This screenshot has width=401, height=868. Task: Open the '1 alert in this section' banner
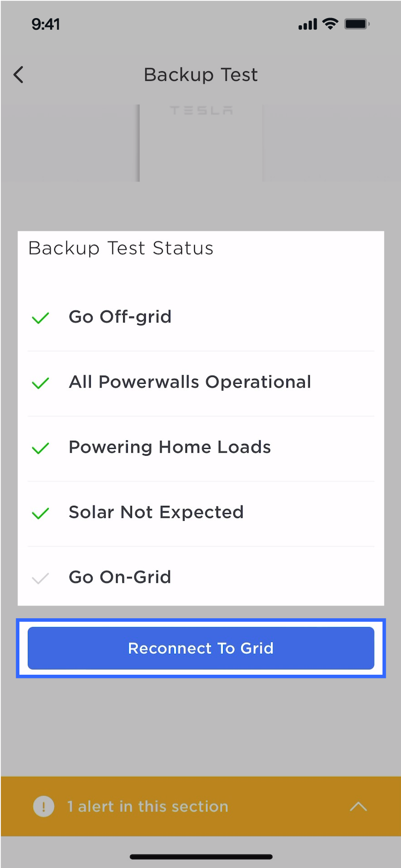click(200, 806)
